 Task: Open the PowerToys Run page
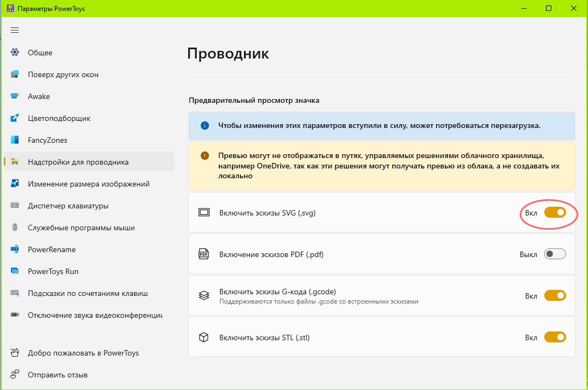89,271
